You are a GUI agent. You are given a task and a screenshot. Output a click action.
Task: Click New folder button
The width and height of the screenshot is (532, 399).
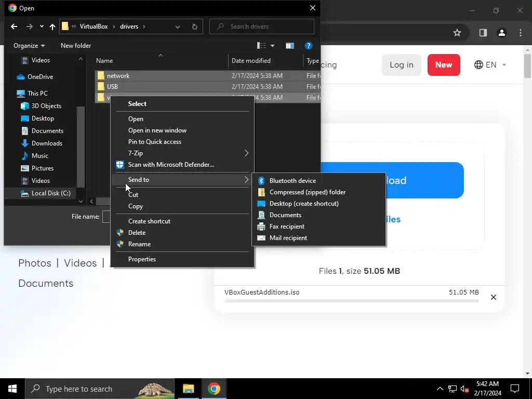(76, 46)
